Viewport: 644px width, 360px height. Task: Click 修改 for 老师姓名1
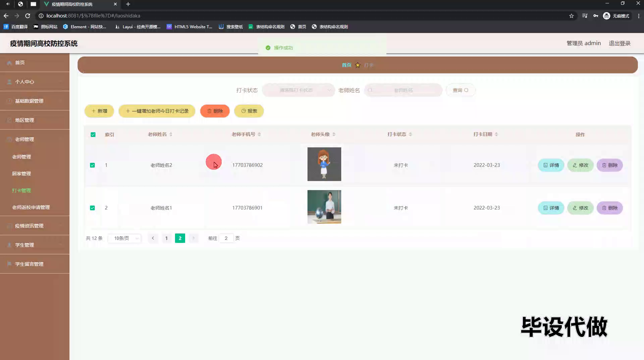[580, 208]
